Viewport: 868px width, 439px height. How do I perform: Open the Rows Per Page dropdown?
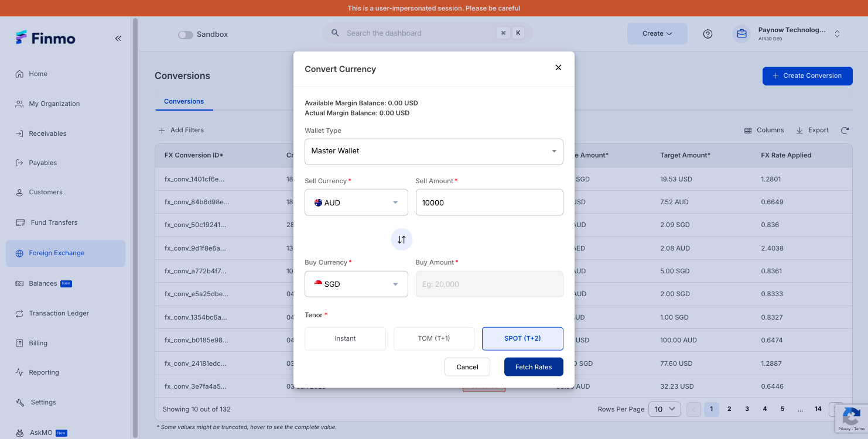[x=664, y=409]
